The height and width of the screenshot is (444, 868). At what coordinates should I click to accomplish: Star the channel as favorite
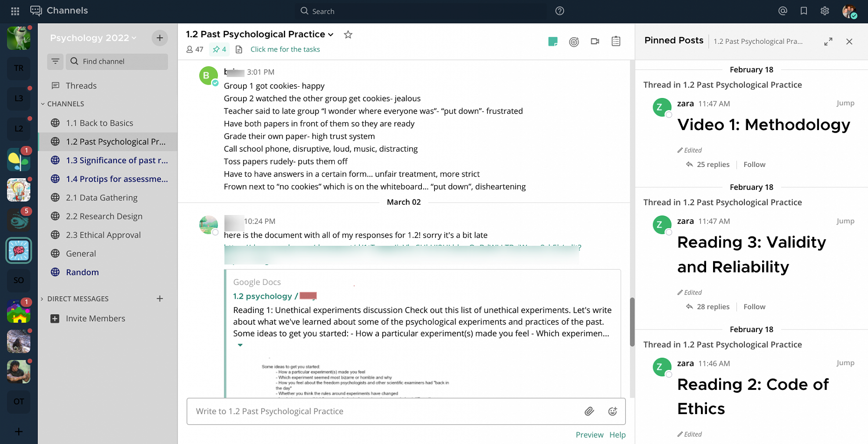[348, 35]
